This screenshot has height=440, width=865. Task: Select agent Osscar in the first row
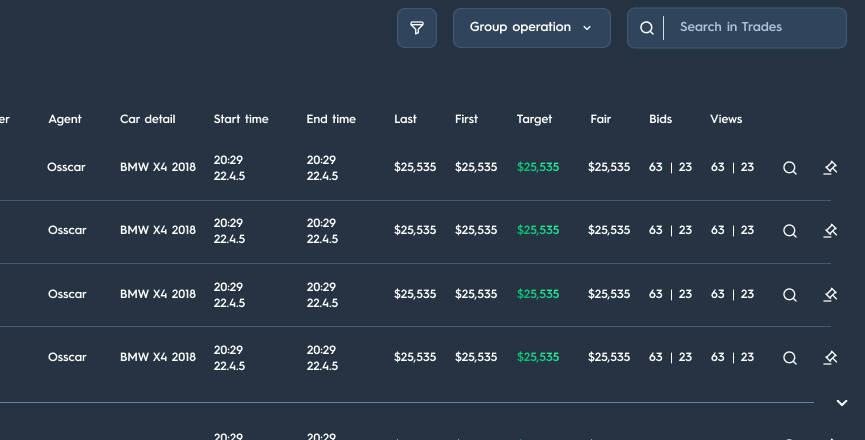click(66, 167)
